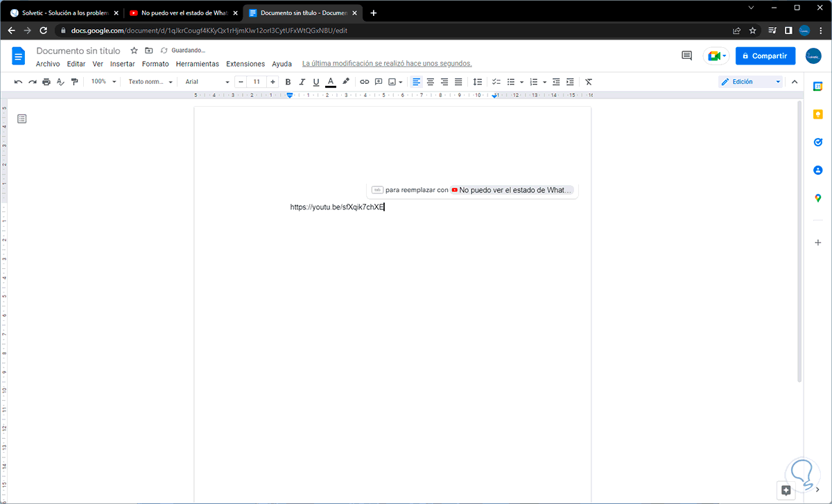Viewport: 832px width, 504px height.
Task: Center align the text
Action: tap(431, 82)
